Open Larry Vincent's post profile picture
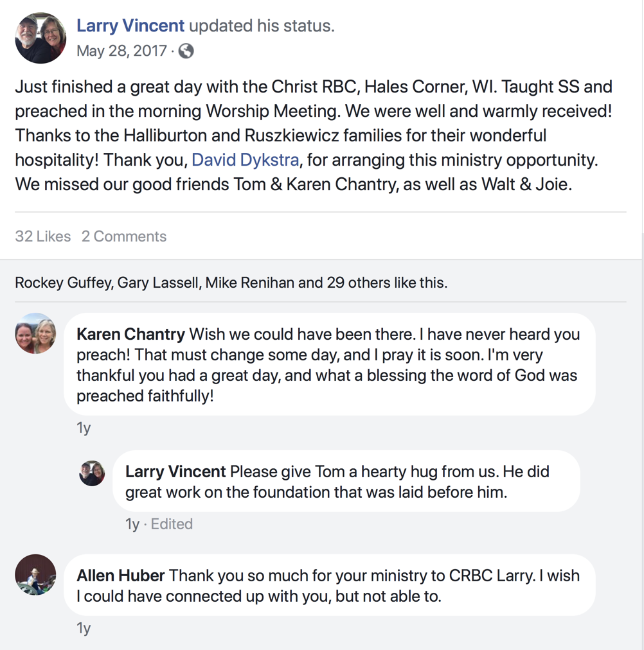The image size is (644, 650). tap(40, 38)
